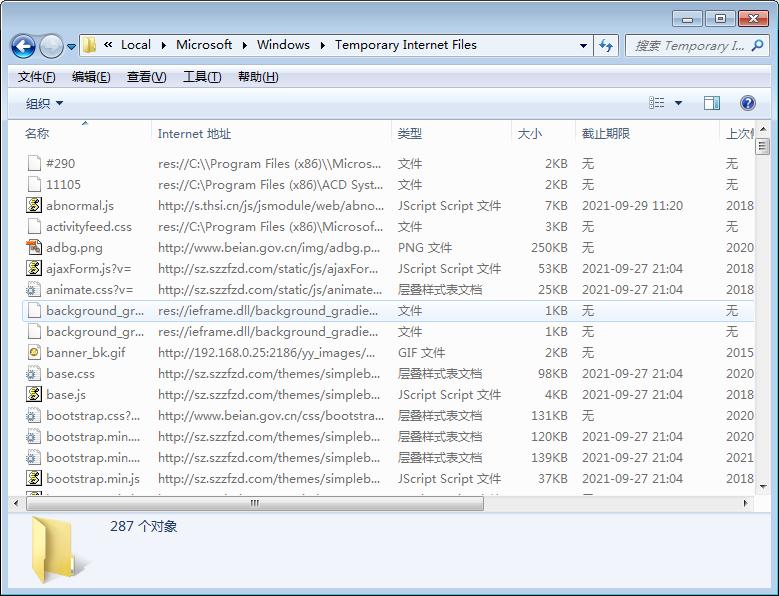The width and height of the screenshot is (779, 596).
Task: Expand the arrow after Windows breadcrumb
Action: click(322, 46)
